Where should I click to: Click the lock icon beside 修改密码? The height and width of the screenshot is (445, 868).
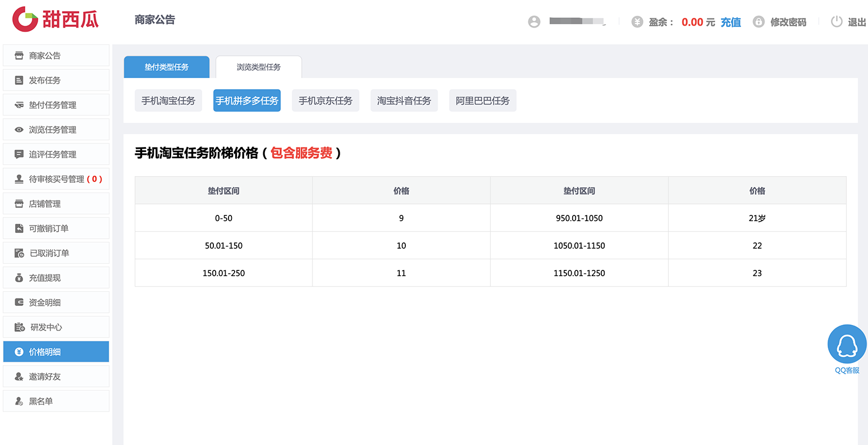(x=759, y=21)
